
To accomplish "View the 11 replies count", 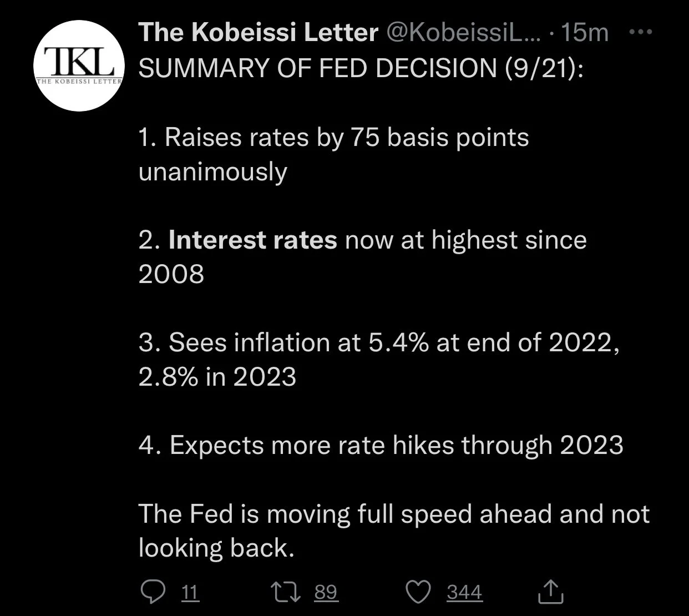I will click(x=190, y=593).
